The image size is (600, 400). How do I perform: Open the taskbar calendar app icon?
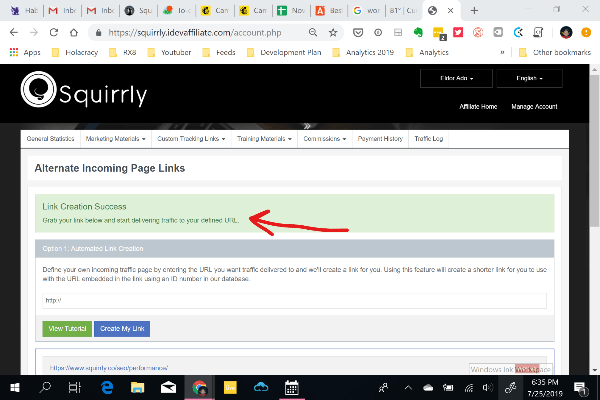[292, 388]
